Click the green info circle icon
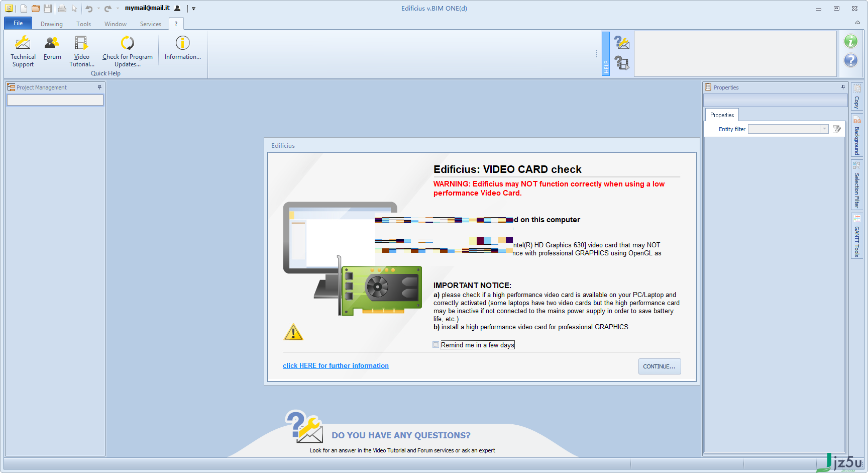868x473 pixels. pyautogui.click(x=850, y=41)
